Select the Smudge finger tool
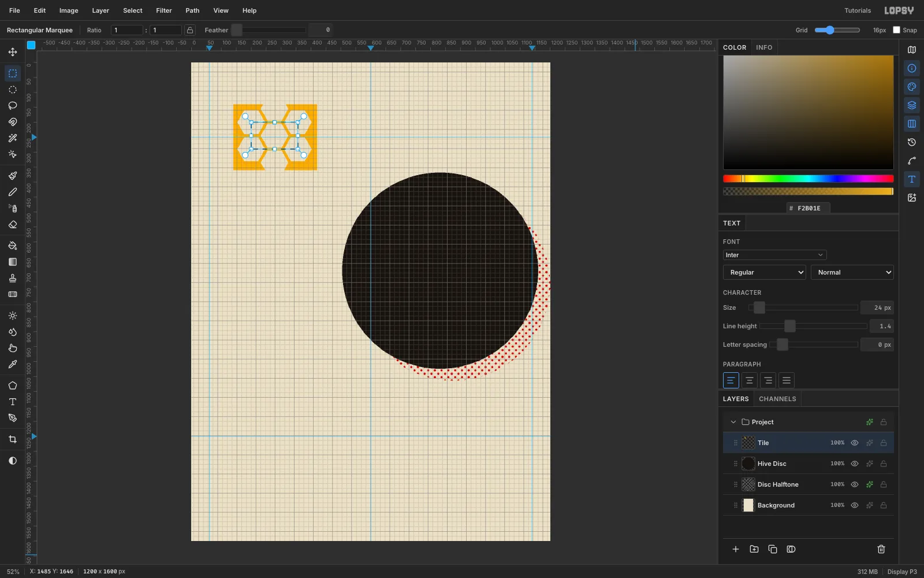924x578 pixels. [x=13, y=348]
